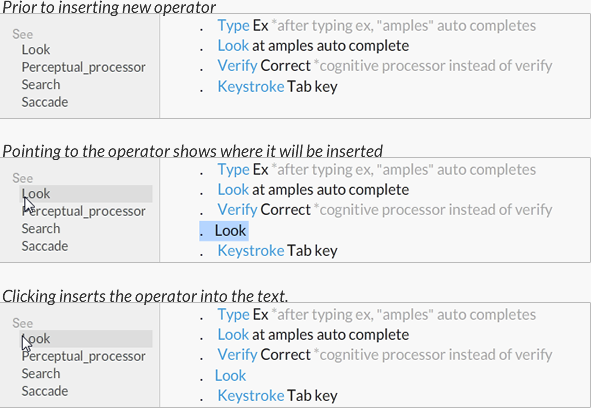
Task: Click the Verify operator in the middle panel
Action: pos(237,210)
